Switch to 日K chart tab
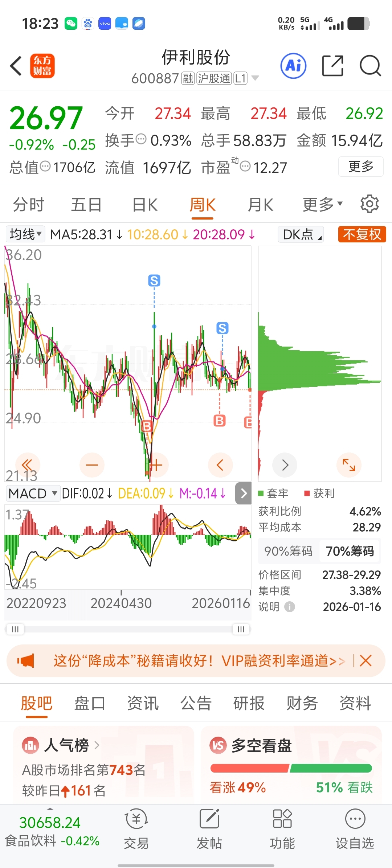The width and height of the screenshot is (392, 868). 145,205
